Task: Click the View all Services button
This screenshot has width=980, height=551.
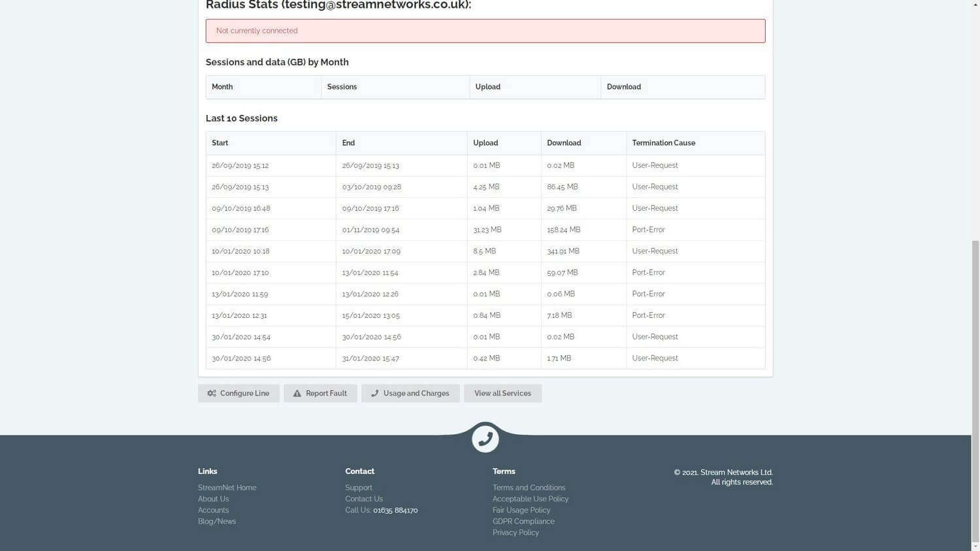Action: pos(502,393)
